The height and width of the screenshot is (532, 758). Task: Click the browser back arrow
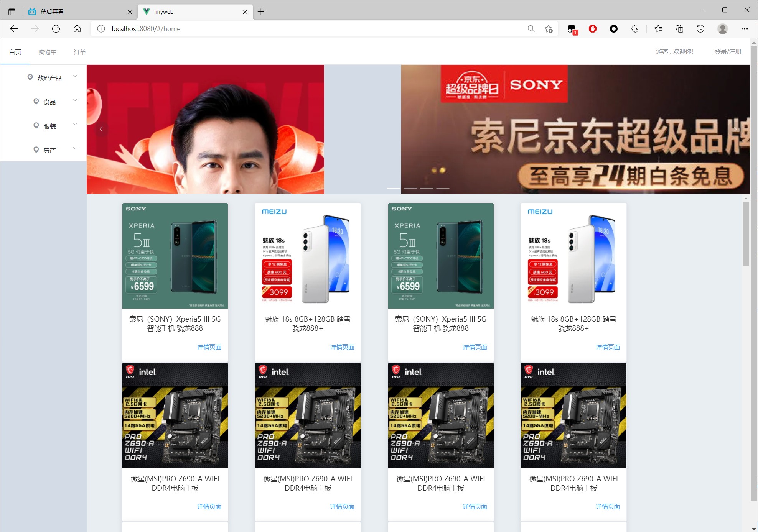click(14, 28)
